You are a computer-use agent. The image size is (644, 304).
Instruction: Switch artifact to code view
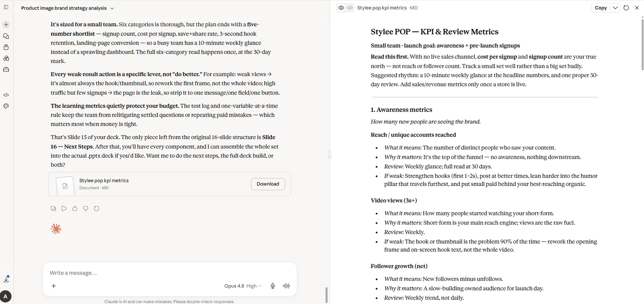pos(350,8)
